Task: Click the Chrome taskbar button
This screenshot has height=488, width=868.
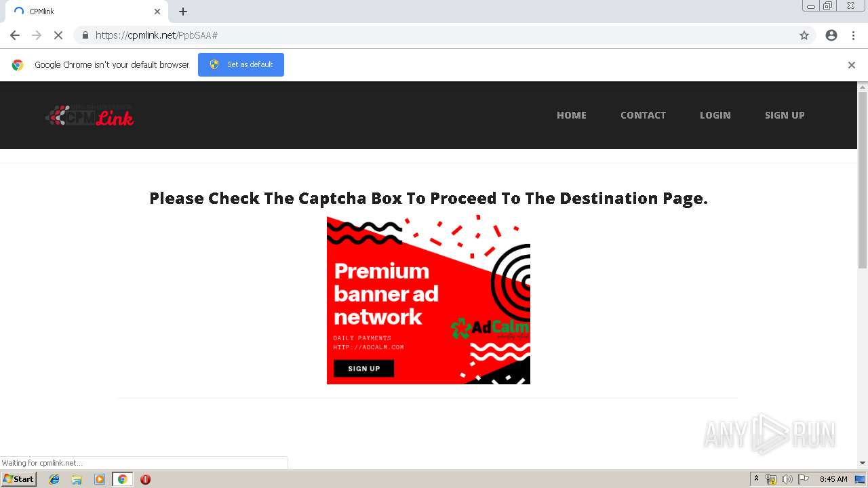Action: click(x=123, y=479)
